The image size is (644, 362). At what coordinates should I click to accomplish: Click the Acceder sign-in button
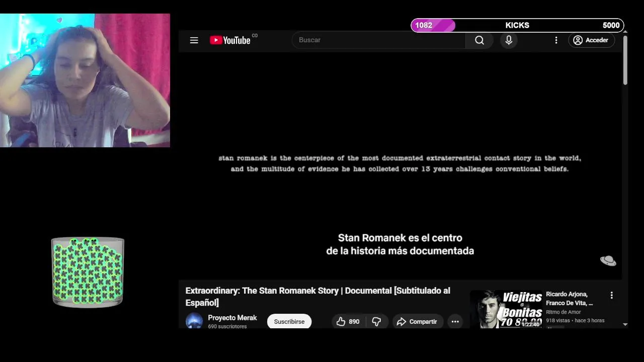[x=591, y=40]
